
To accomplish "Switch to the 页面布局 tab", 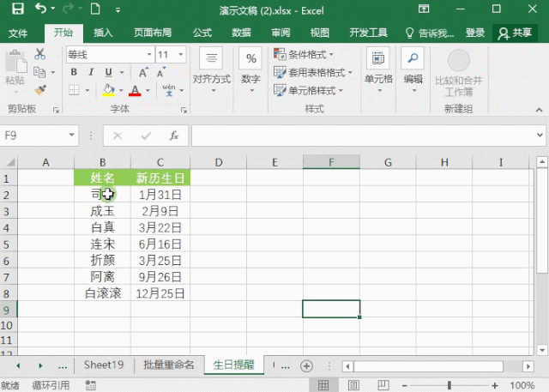I will (x=153, y=33).
